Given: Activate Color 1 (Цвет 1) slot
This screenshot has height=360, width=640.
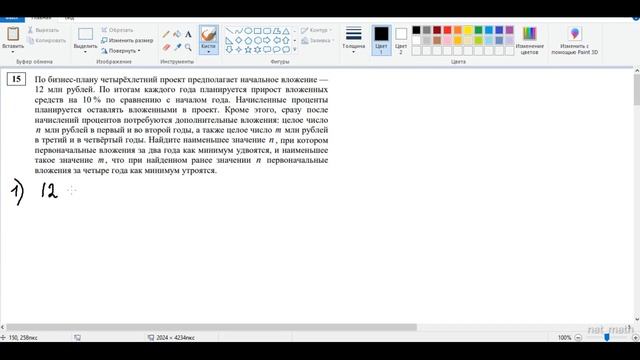Looking at the screenshot, I should tap(381, 40).
